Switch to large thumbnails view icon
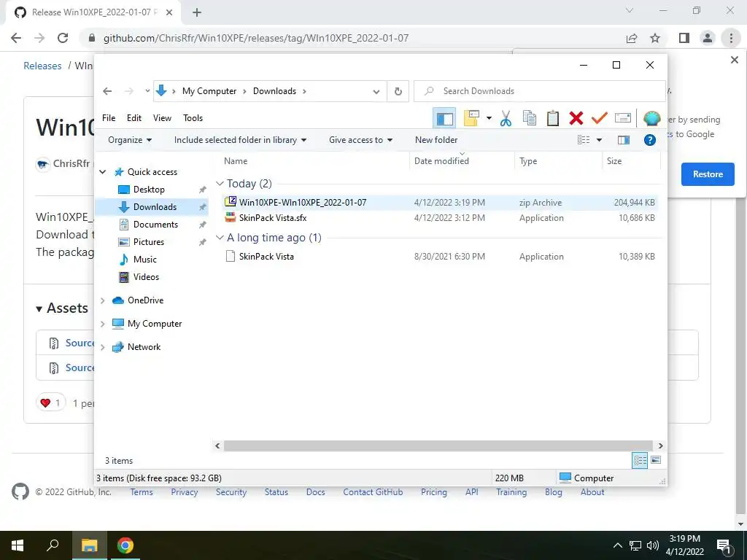Image resolution: width=747 pixels, height=560 pixels. coord(656,460)
